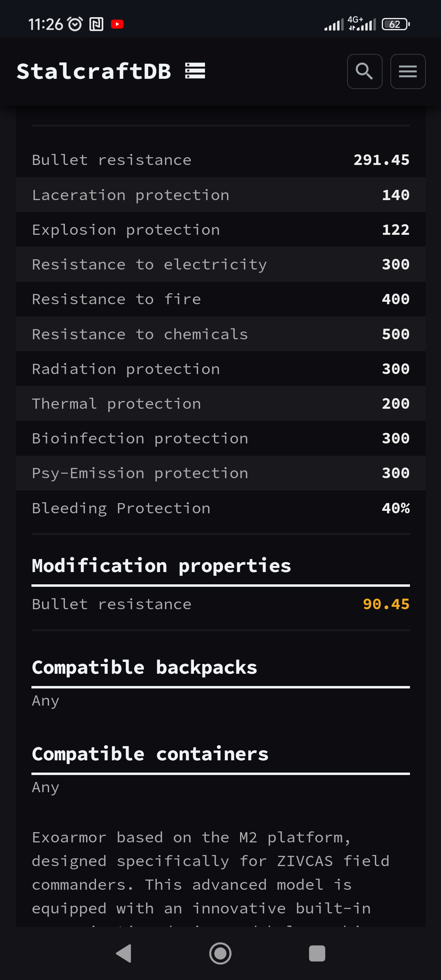Tap the battery level indicator
This screenshot has height=980, width=441.
point(395,24)
